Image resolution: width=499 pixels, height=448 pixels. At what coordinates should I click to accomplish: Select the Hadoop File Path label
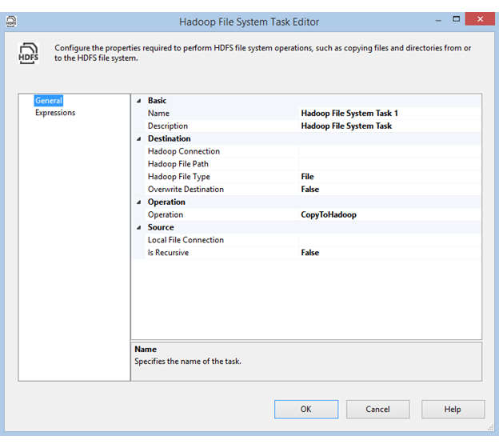tap(178, 164)
